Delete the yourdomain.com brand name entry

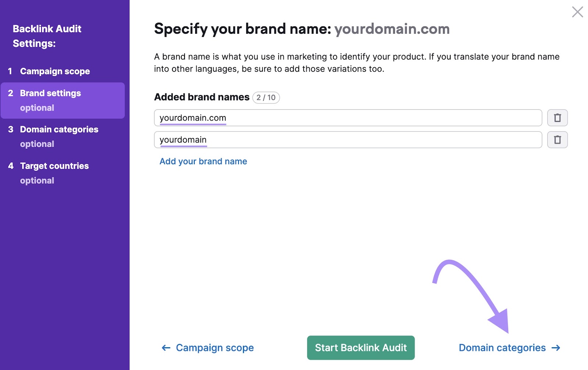point(557,118)
